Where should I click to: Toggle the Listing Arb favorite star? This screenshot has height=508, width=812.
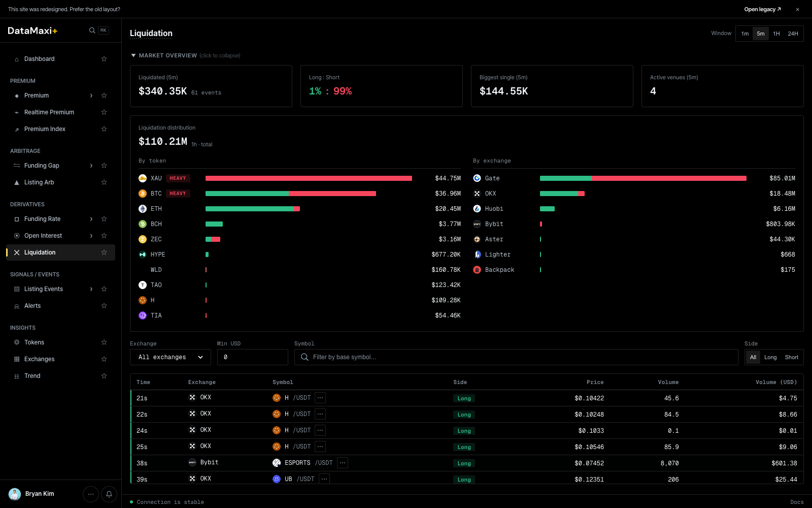pos(104,182)
